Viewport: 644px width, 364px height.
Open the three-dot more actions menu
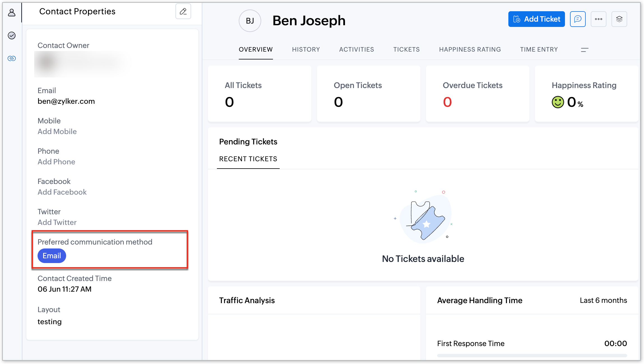point(598,19)
